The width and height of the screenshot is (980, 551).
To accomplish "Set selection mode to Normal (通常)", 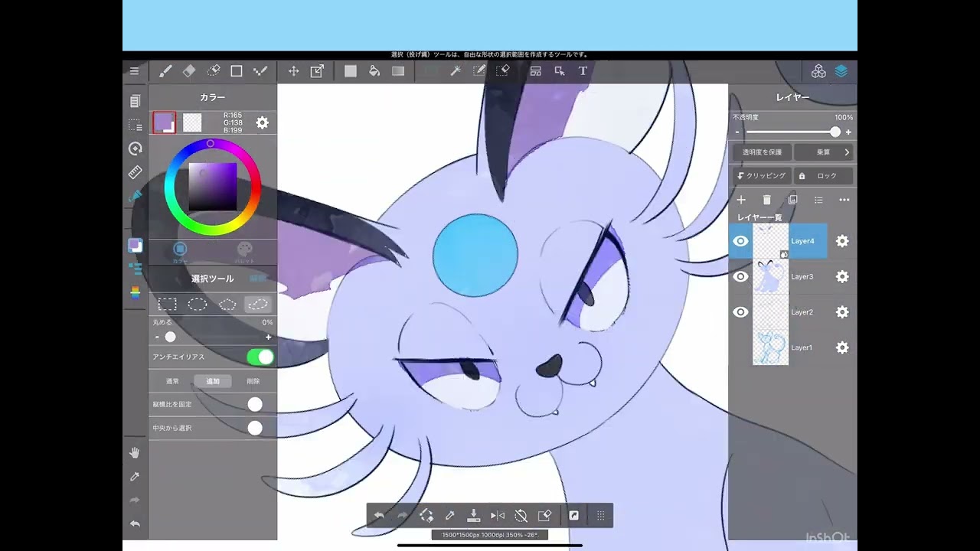I will pyautogui.click(x=173, y=381).
